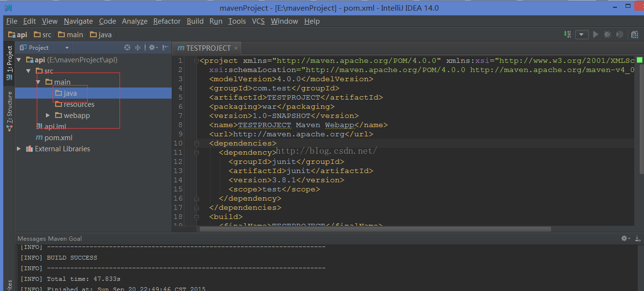Close the TESTPROJECT editor tab
644x291 pixels.
click(x=236, y=48)
